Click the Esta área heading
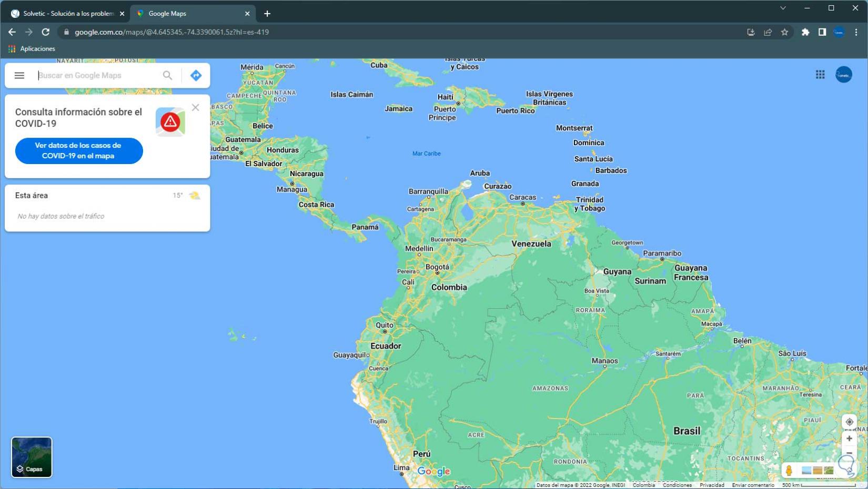This screenshot has width=868, height=489. [x=32, y=196]
